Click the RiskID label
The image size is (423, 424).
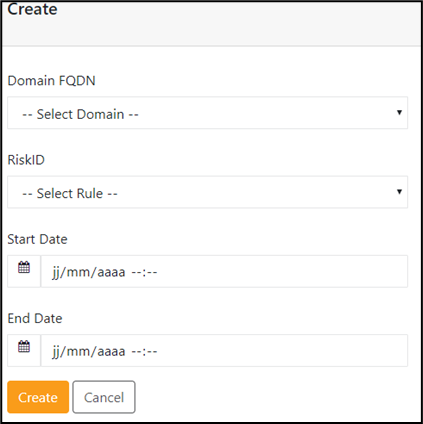[x=26, y=160]
